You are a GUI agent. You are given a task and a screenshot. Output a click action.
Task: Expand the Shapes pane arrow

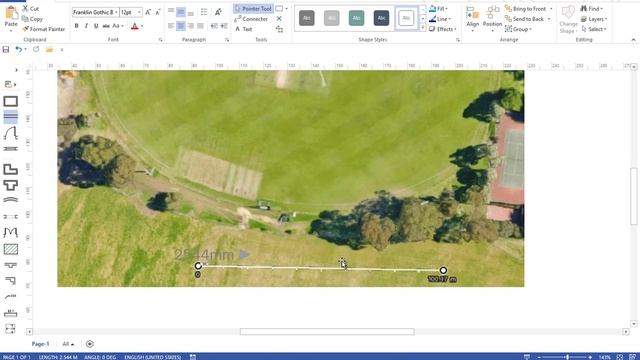click(x=16, y=70)
